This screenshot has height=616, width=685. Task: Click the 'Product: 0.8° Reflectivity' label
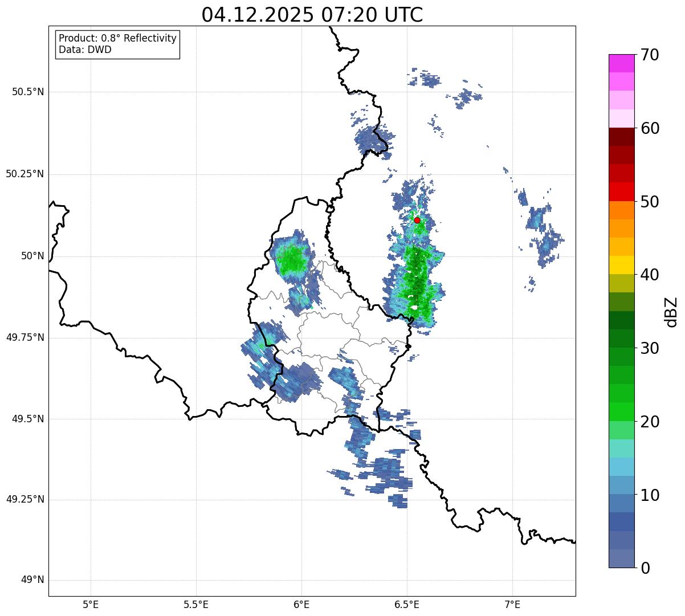pyautogui.click(x=118, y=38)
